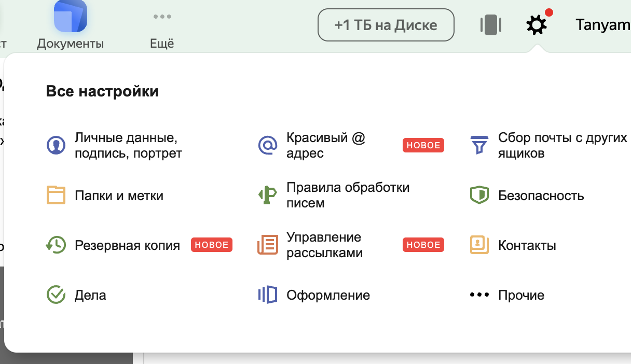The image size is (631, 364).
Task: Click the 'НОВОЕ' badge by 'Резервная копия'
Action: pyautogui.click(x=212, y=245)
